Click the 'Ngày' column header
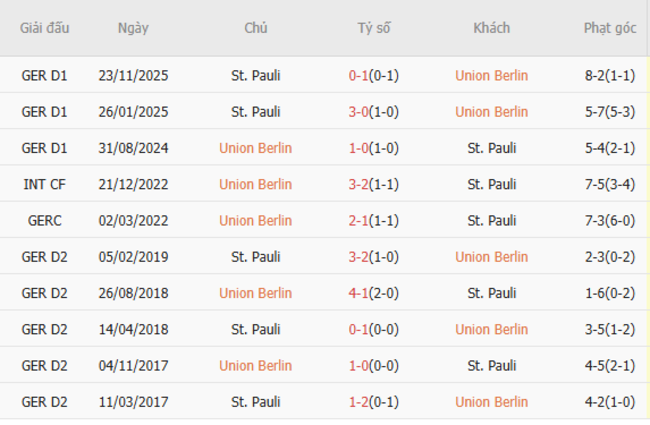 (x=133, y=28)
